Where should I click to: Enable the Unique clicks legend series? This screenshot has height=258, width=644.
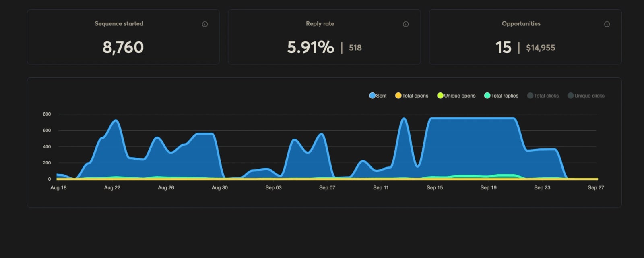586,96
